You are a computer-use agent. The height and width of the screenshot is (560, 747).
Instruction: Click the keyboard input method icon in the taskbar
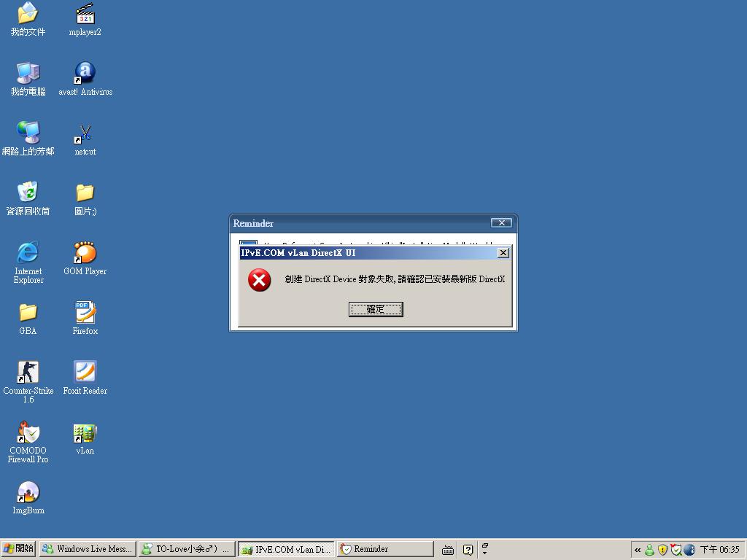click(x=448, y=550)
